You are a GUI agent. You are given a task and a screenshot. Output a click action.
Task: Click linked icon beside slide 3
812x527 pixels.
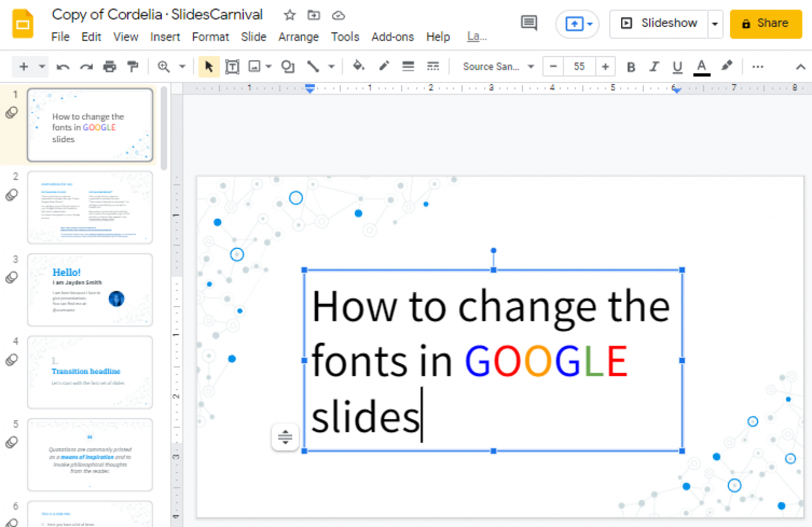pyautogui.click(x=12, y=277)
